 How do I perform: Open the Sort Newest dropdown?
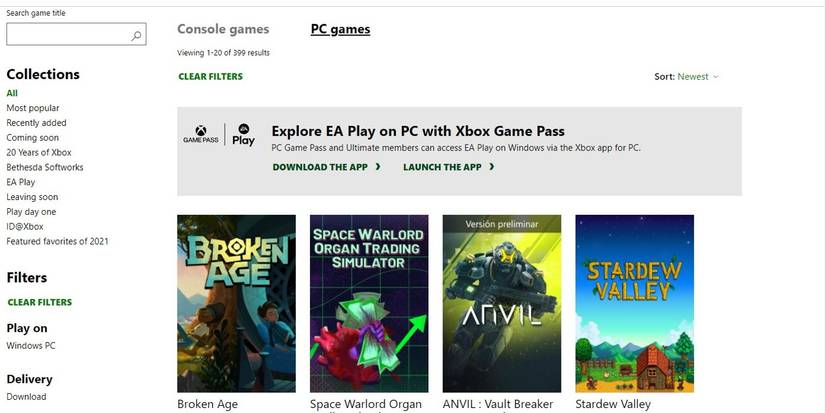[x=687, y=76]
